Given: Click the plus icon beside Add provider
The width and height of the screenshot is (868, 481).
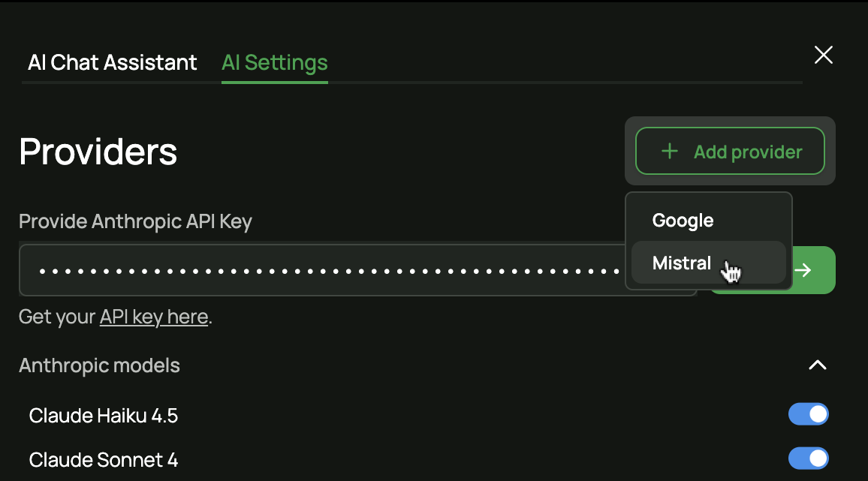Looking at the screenshot, I should (x=669, y=152).
